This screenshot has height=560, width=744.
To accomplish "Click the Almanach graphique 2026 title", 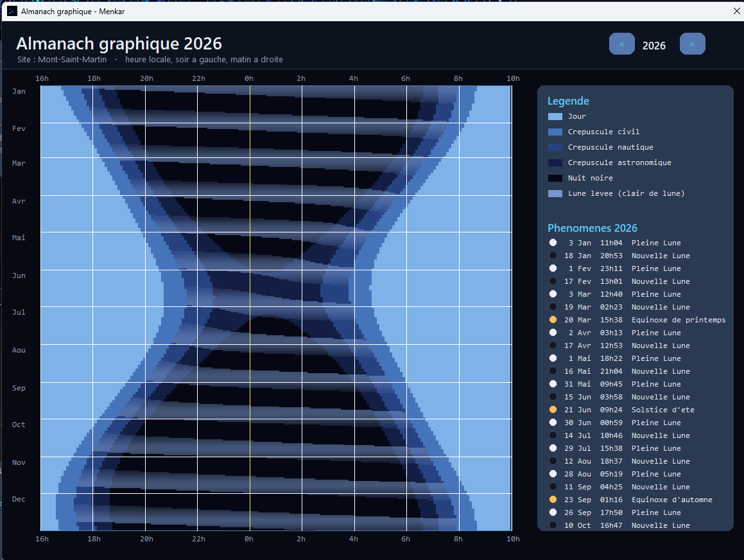I will click(x=119, y=44).
